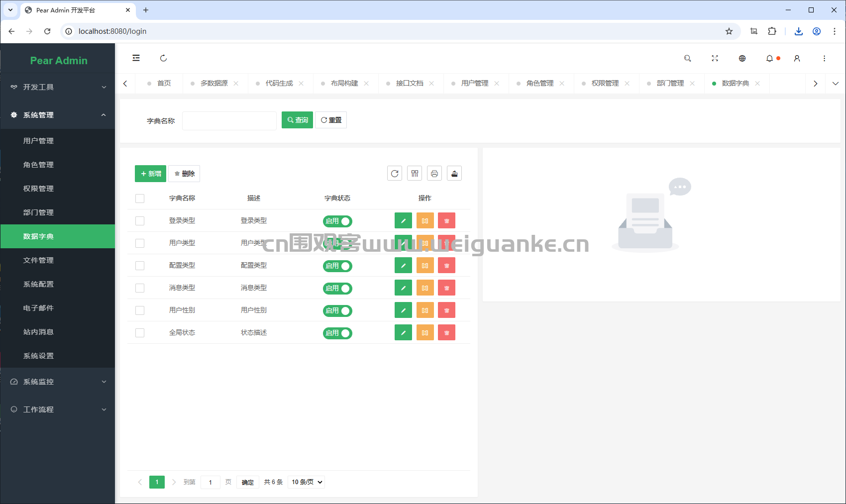The height and width of the screenshot is (504, 846).
Task: Delete the 登录类型 row
Action: pyautogui.click(x=446, y=220)
